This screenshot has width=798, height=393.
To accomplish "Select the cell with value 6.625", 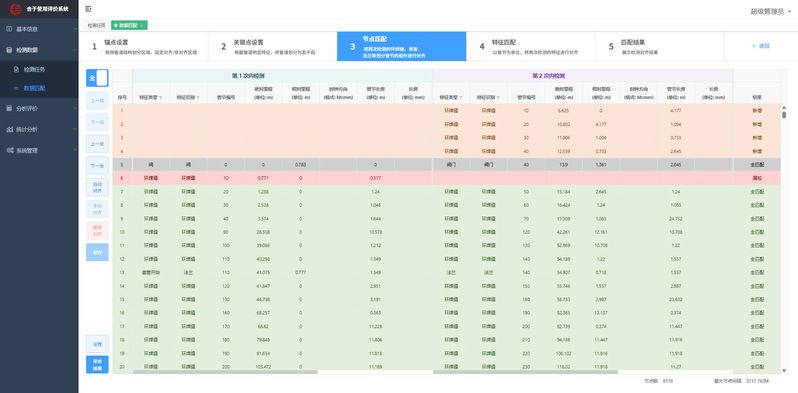I will [x=563, y=110].
